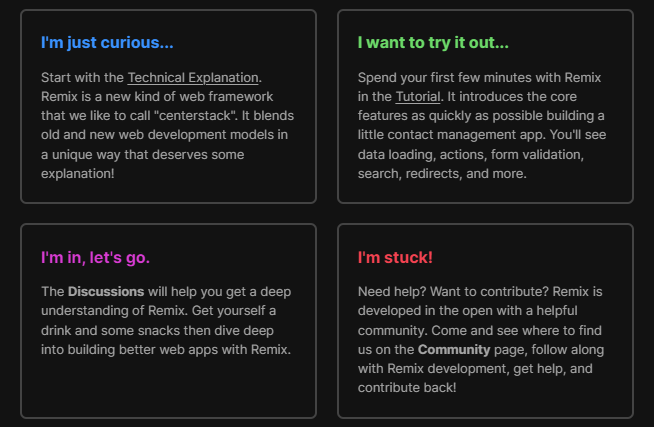Click the line "data loading, actions, form validation,"
The height and width of the screenshot is (427, 654).
[x=470, y=155]
